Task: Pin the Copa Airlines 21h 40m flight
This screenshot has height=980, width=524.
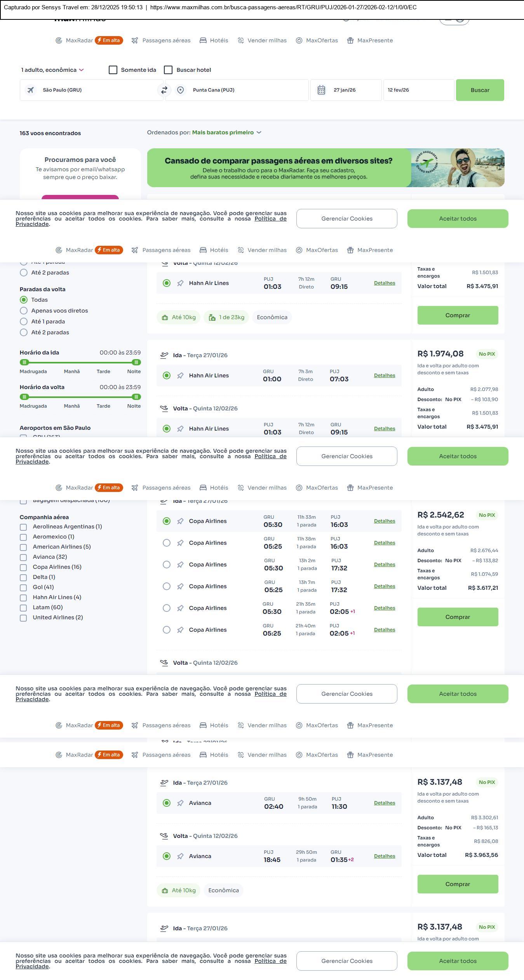Action: pyautogui.click(x=180, y=630)
